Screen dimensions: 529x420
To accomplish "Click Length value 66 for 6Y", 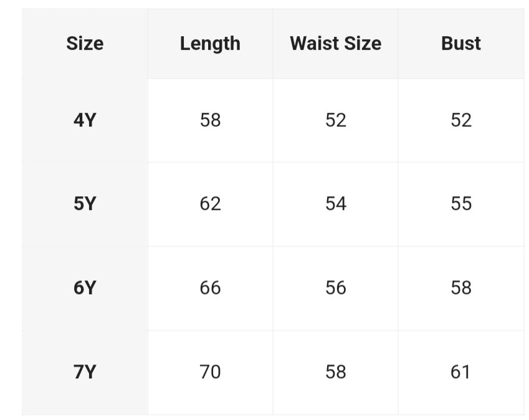I will click(x=210, y=288).
